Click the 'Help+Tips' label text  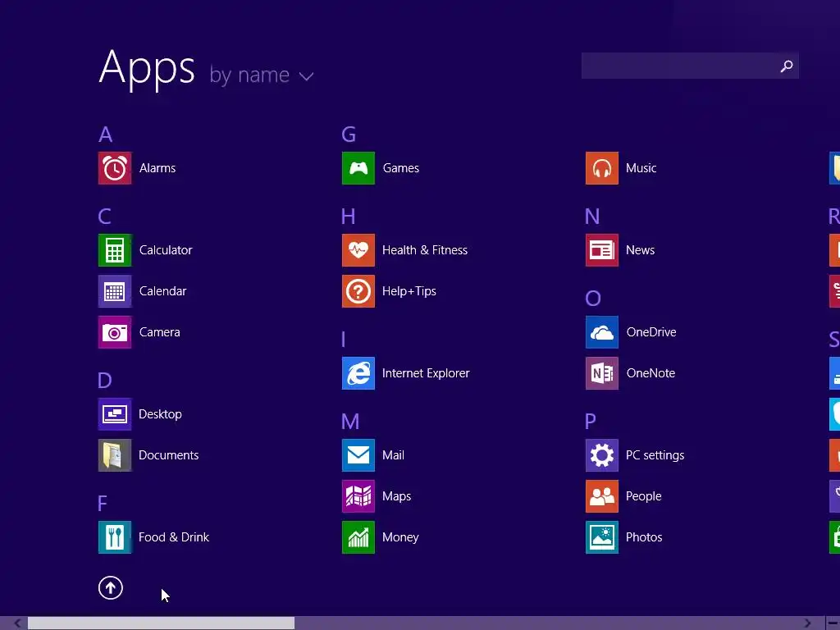(x=409, y=291)
